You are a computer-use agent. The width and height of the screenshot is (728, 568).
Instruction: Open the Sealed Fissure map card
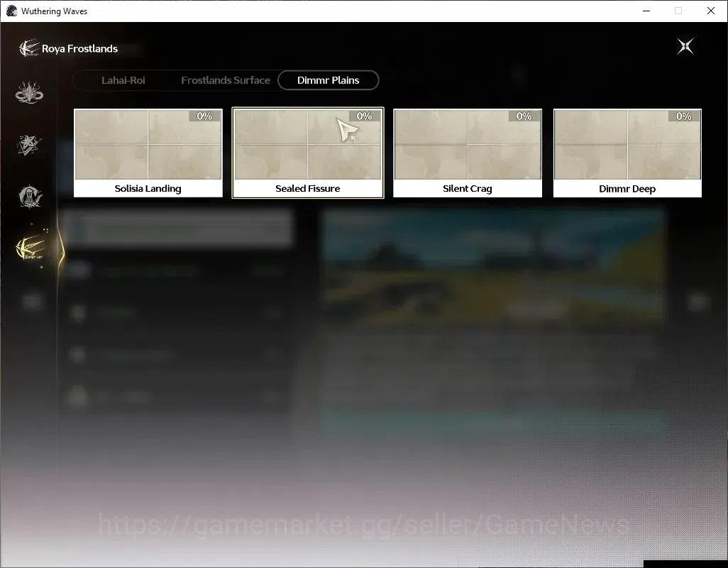click(x=308, y=153)
